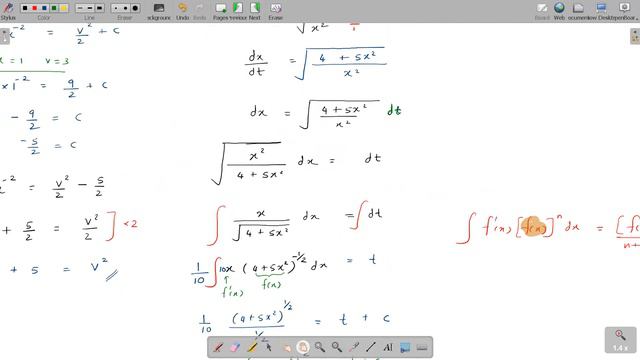Select the Scroll page hand tool

coord(303,347)
